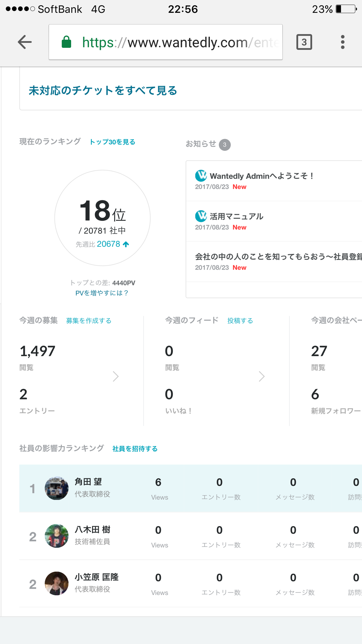Screen dimensions: 362x644
Task: Open the browser three-dot menu
Action: coord(342,42)
